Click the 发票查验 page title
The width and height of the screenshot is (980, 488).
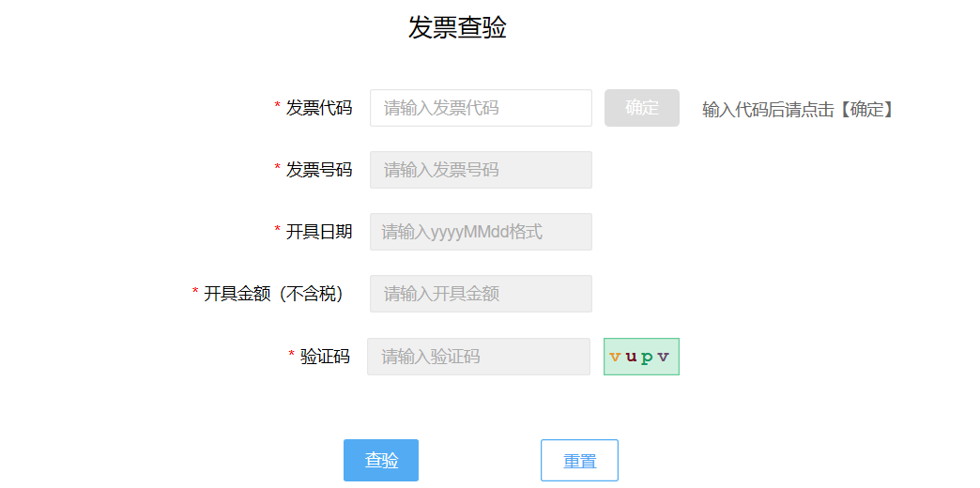[457, 28]
